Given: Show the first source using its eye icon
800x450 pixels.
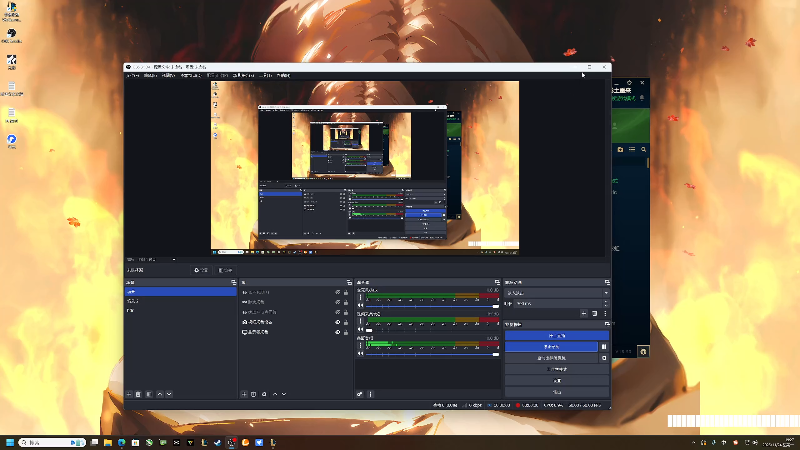Looking at the screenshot, I should (337, 293).
